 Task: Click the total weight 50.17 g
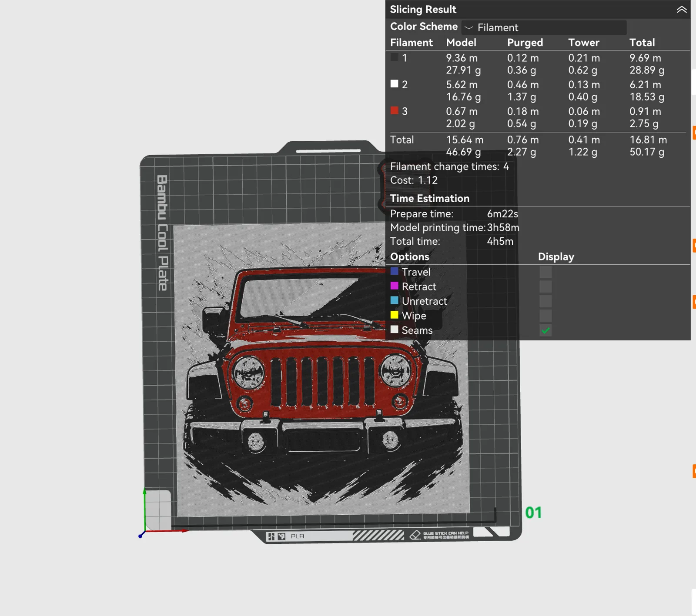[x=647, y=152]
